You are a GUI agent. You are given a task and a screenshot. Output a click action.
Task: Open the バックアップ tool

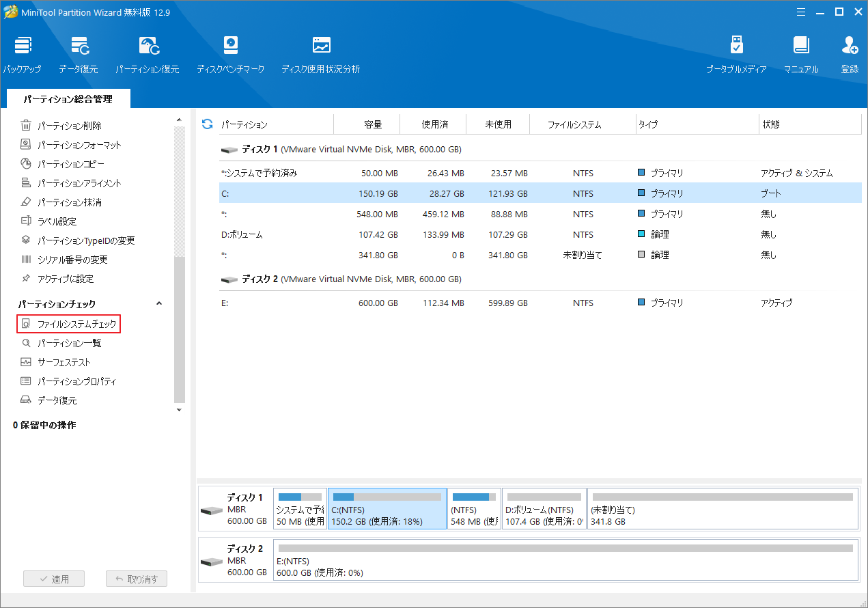click(x=21, y=55)
